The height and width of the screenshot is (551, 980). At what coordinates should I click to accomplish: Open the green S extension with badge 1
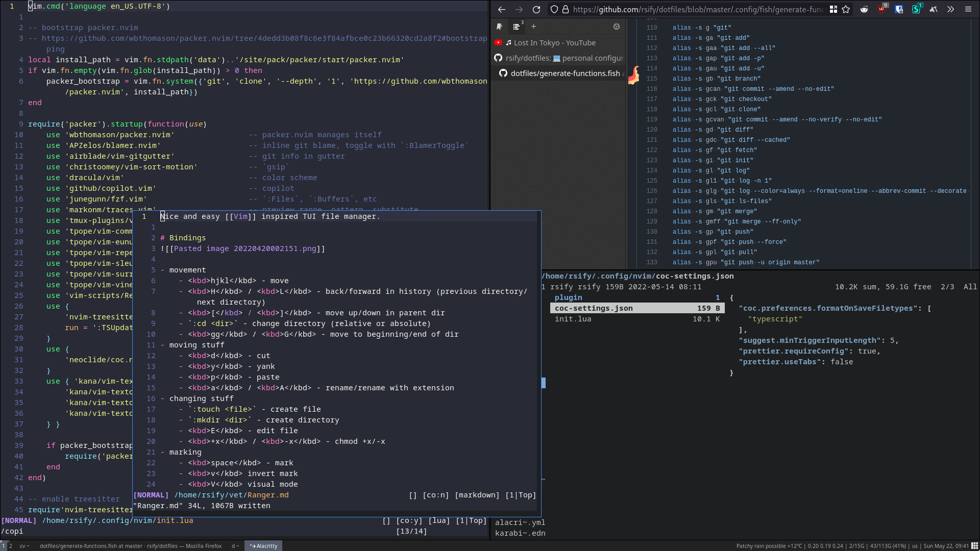point(916,9)
